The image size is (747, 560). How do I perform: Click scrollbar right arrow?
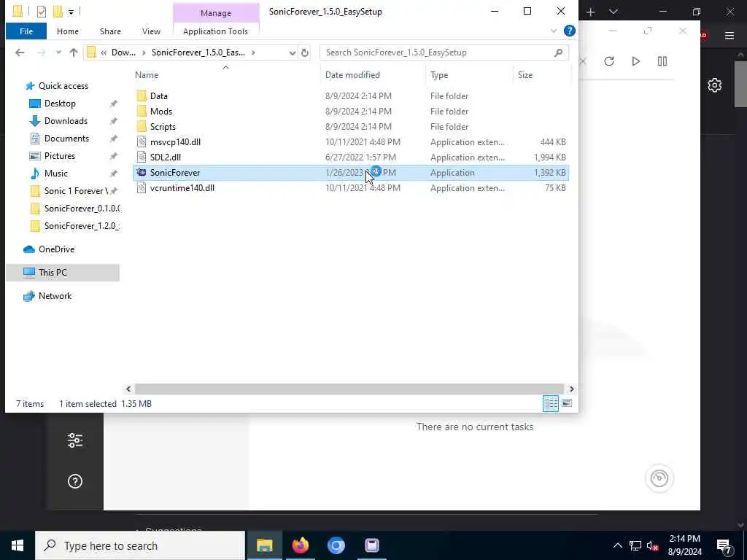pos(571,389)
